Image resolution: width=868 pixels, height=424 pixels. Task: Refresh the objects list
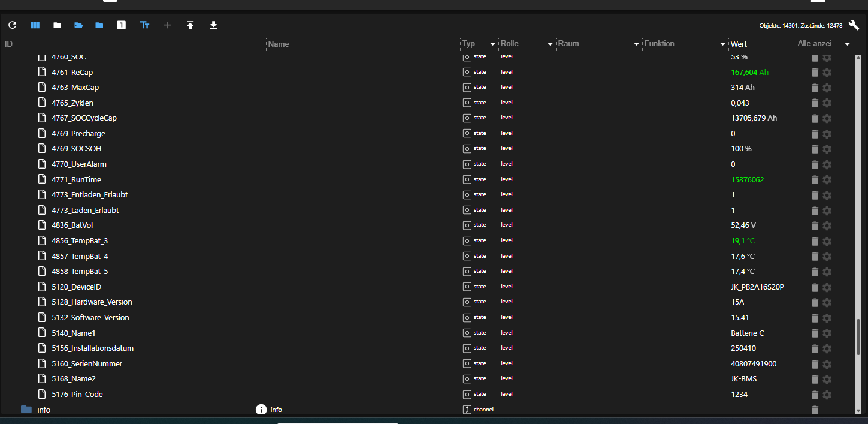[12, 25]
